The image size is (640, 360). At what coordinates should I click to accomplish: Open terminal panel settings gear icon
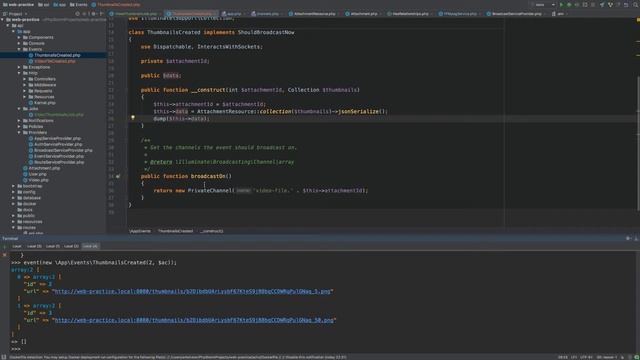628,238
